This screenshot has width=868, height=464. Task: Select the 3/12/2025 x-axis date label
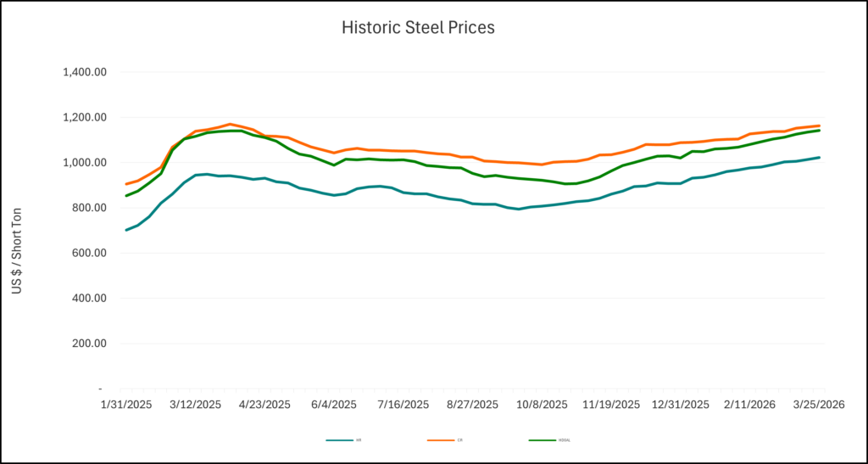(x=196, y=405)
